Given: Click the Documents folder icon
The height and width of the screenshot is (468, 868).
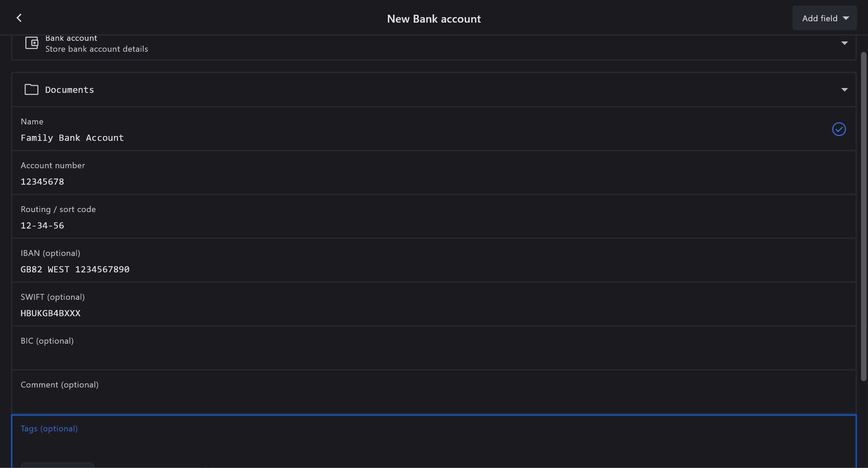Looking at the screenshot, I should (x=32, y=89).
